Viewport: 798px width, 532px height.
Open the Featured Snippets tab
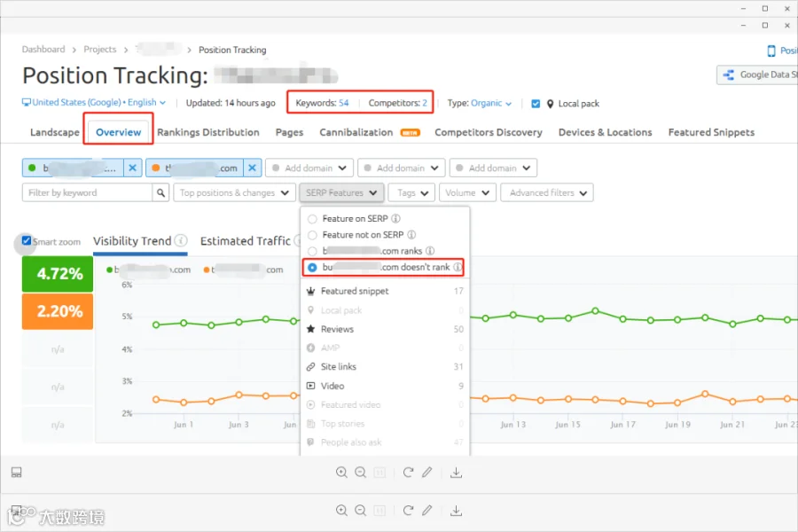[711, 132]
